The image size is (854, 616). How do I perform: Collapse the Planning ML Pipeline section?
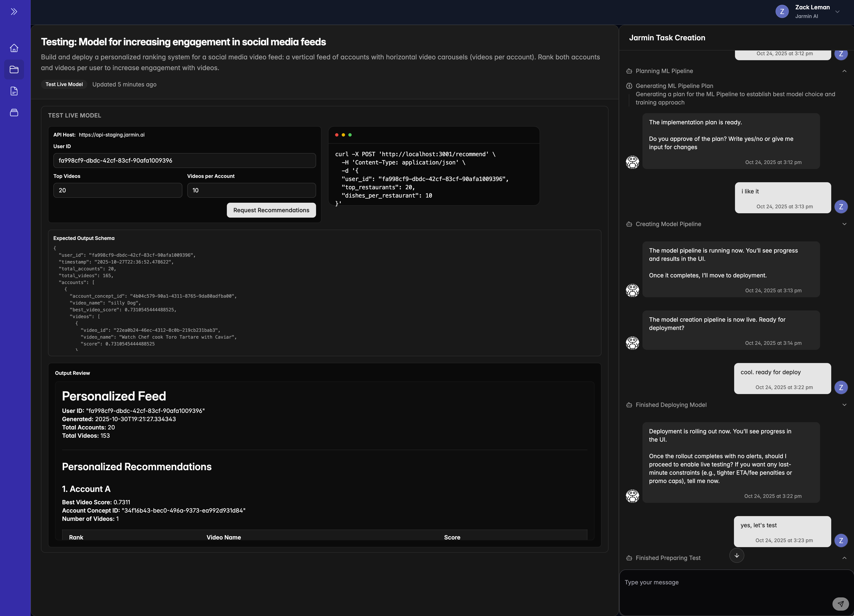pos(844,71)
